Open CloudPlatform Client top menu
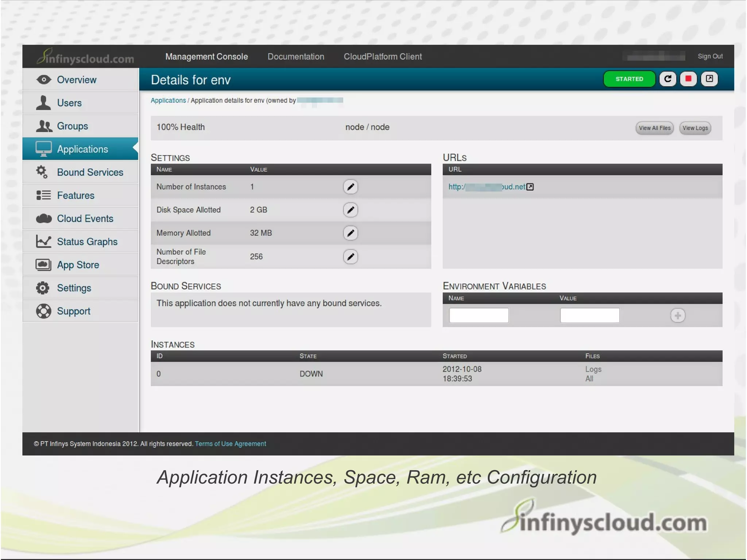 point(382,57)
